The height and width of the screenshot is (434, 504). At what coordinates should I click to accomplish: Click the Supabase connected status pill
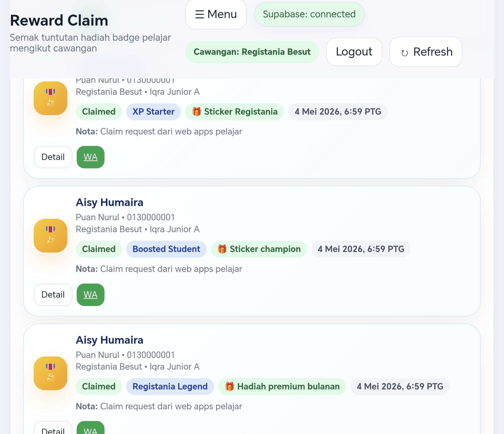tap(309, 14)
